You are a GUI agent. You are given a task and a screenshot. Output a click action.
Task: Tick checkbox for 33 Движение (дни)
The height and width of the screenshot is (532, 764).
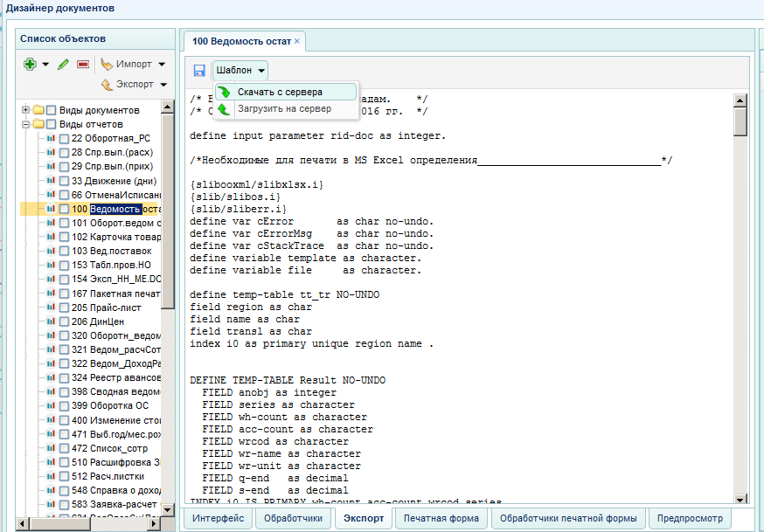click(64, 181)
